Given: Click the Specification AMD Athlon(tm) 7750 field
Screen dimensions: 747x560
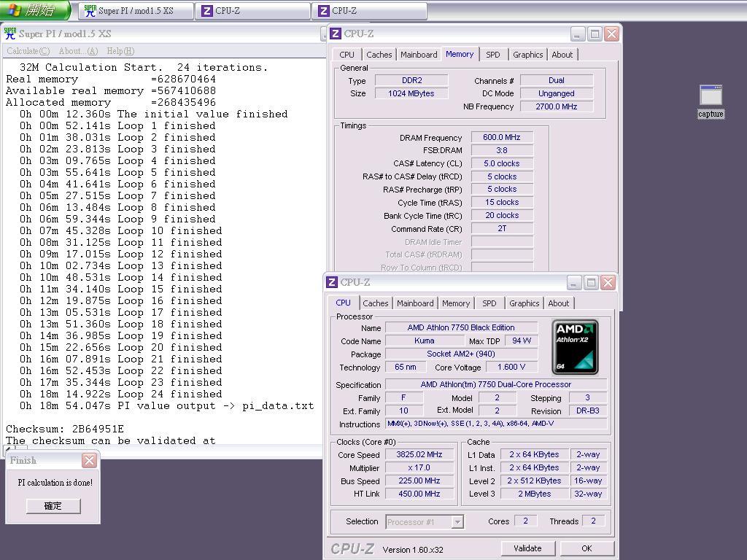Looking at the screenshot, I should 496,384.
